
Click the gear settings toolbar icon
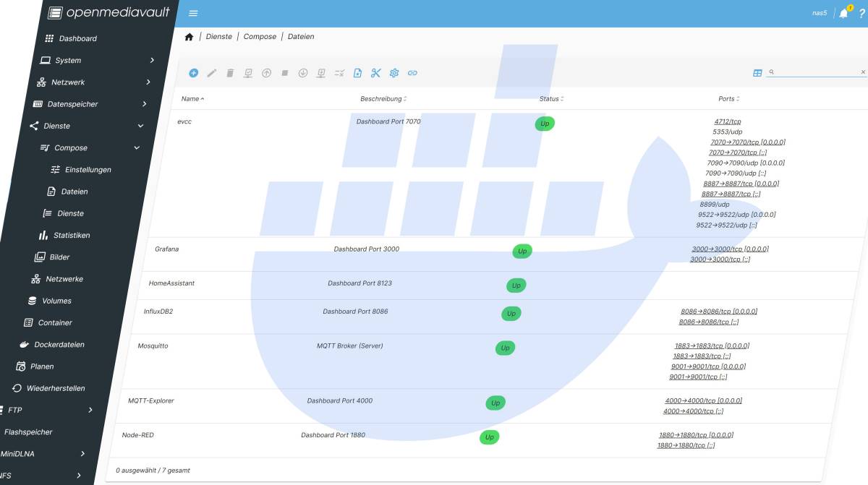(394, 73)
